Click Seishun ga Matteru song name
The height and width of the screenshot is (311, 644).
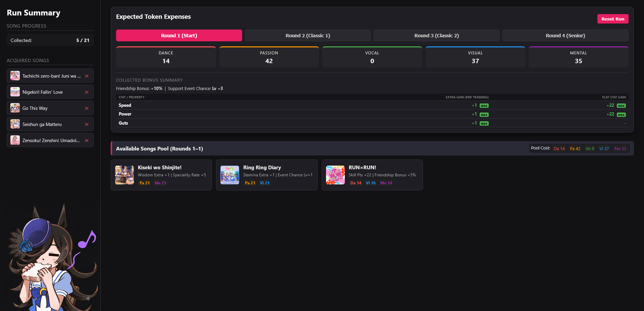(x=42, y=124)
